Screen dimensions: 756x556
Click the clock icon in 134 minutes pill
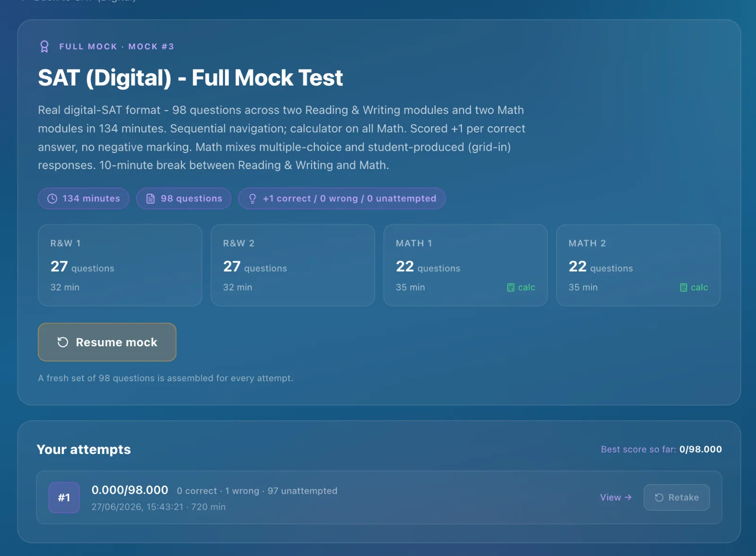[x=52, y=198]
